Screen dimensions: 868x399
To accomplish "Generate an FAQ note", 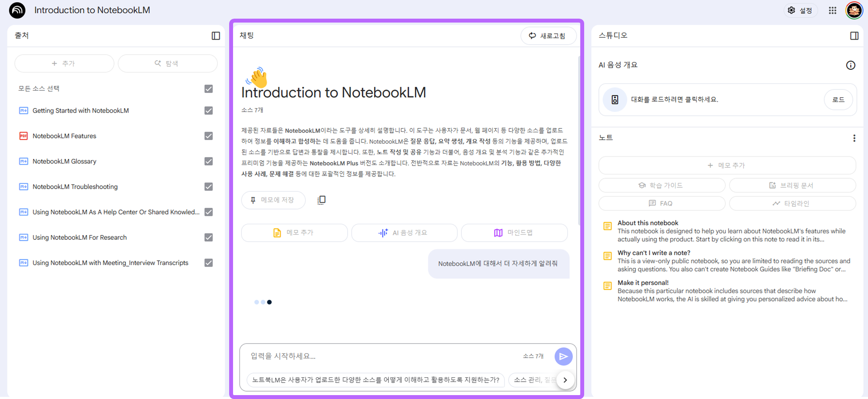I will (662, 203).
